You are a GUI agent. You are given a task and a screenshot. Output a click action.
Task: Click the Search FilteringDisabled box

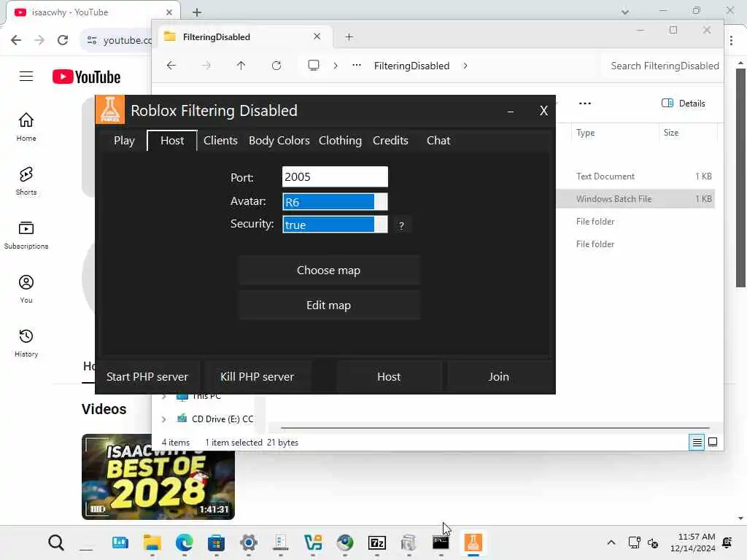point(662,66)
